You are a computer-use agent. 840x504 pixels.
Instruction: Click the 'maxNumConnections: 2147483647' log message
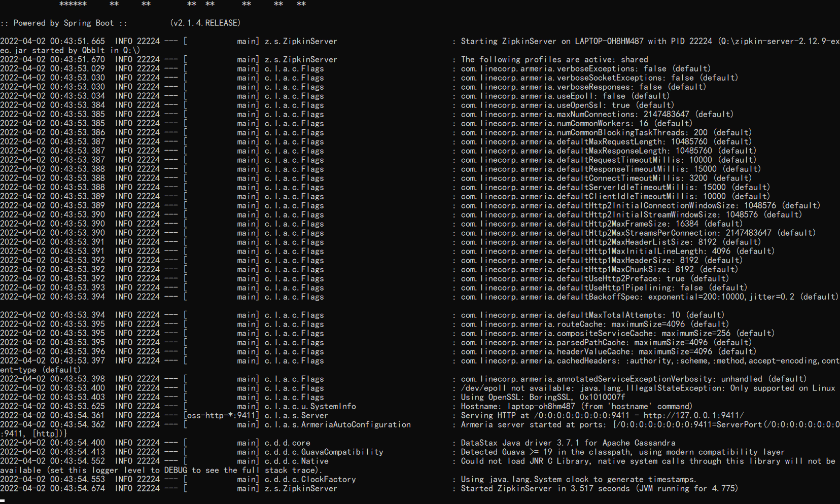click(597, 114)
